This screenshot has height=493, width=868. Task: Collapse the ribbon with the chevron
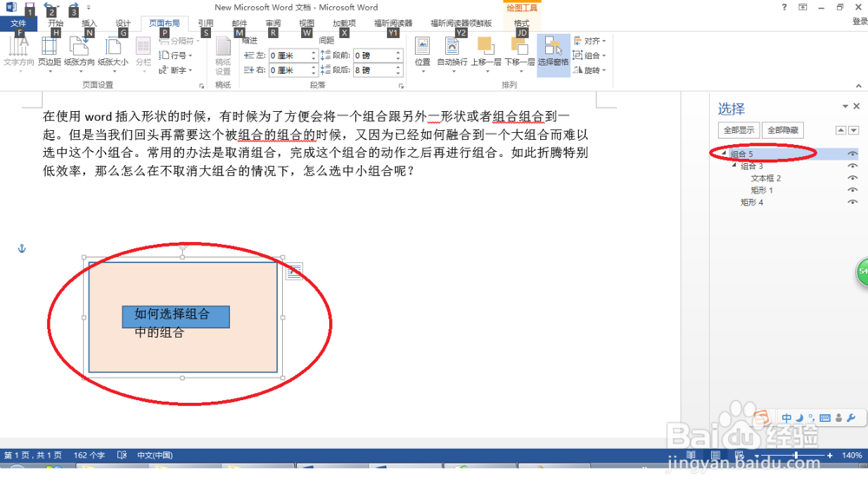[858, 86]
